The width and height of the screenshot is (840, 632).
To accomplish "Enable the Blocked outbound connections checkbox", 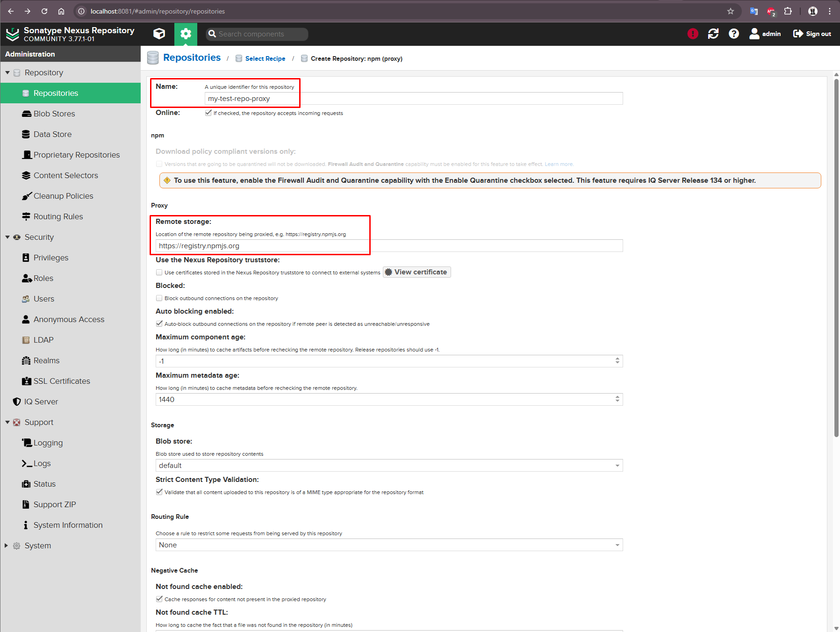I will coord(159,298).
